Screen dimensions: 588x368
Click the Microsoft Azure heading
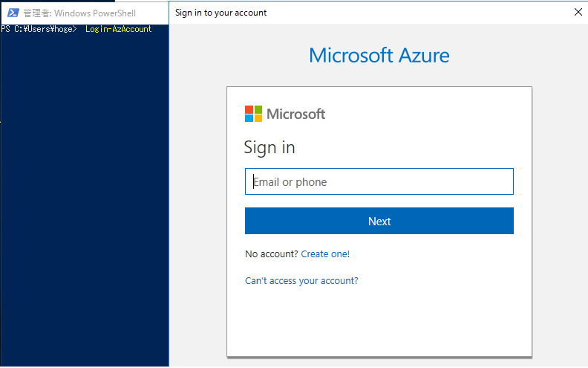pos(379,56)
